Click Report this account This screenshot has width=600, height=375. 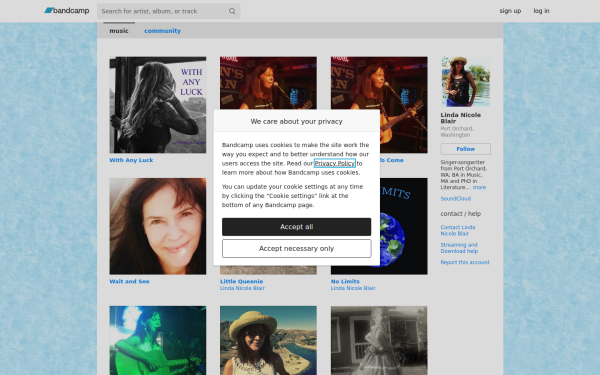coord(465,262)
